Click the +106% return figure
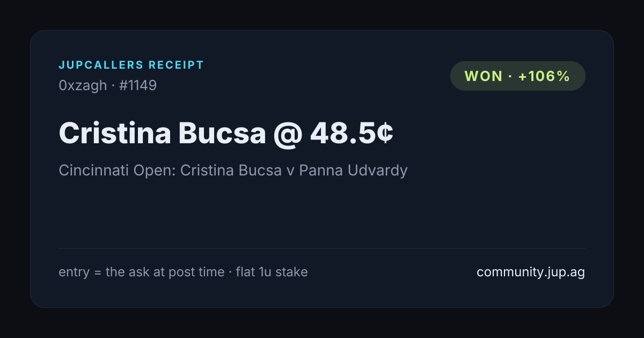Screen dimensions: 644x338 pyautogui.click(x=544, y=76)
